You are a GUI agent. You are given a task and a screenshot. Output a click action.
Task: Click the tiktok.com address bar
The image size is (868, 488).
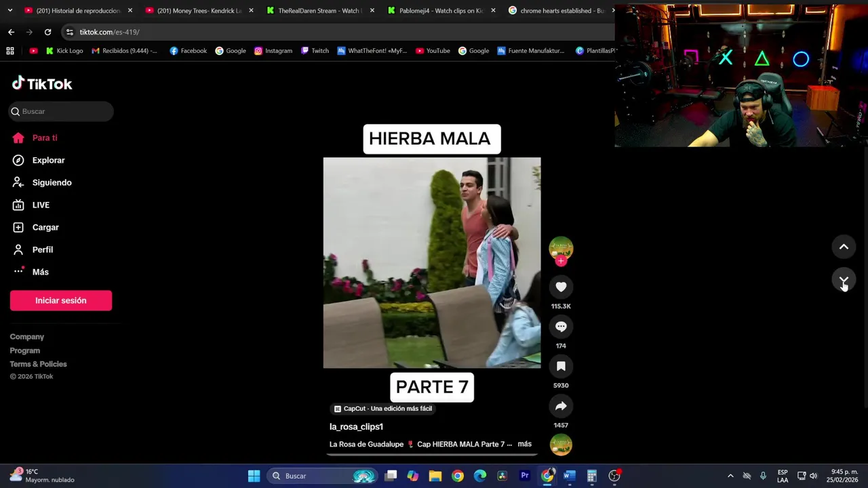point(339,32)
